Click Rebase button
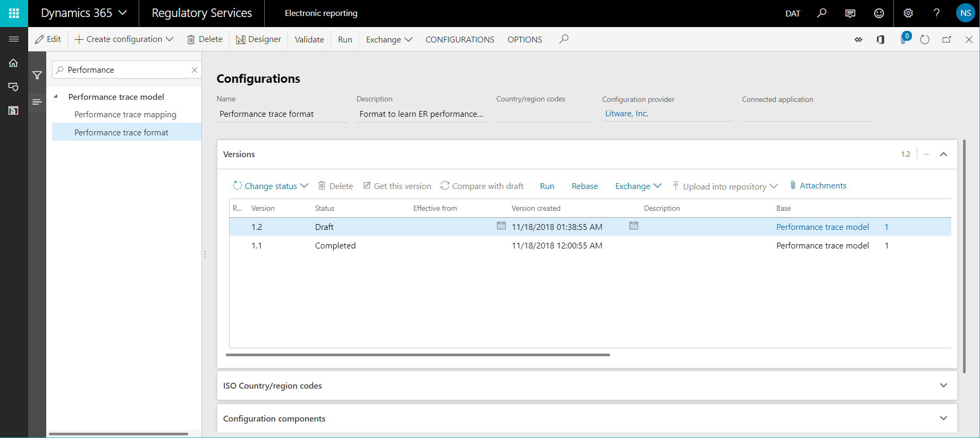This screenshot has width=980, height=438. (x=585, y=186)
